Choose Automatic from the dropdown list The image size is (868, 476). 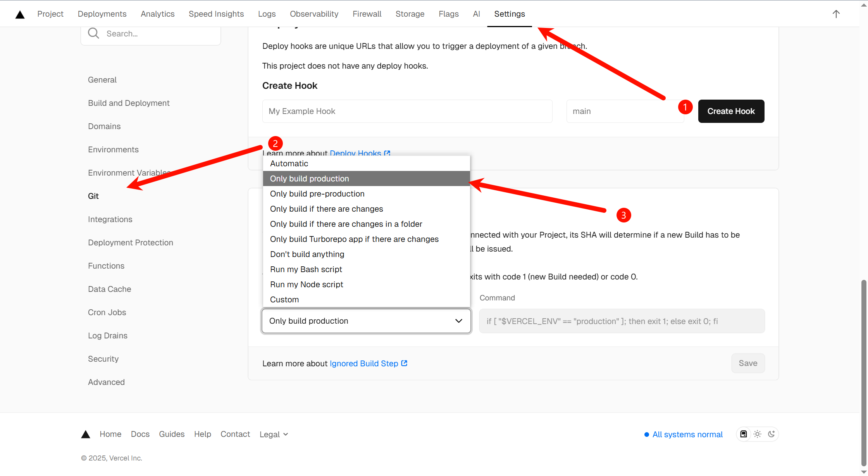(x=367, y=164)
